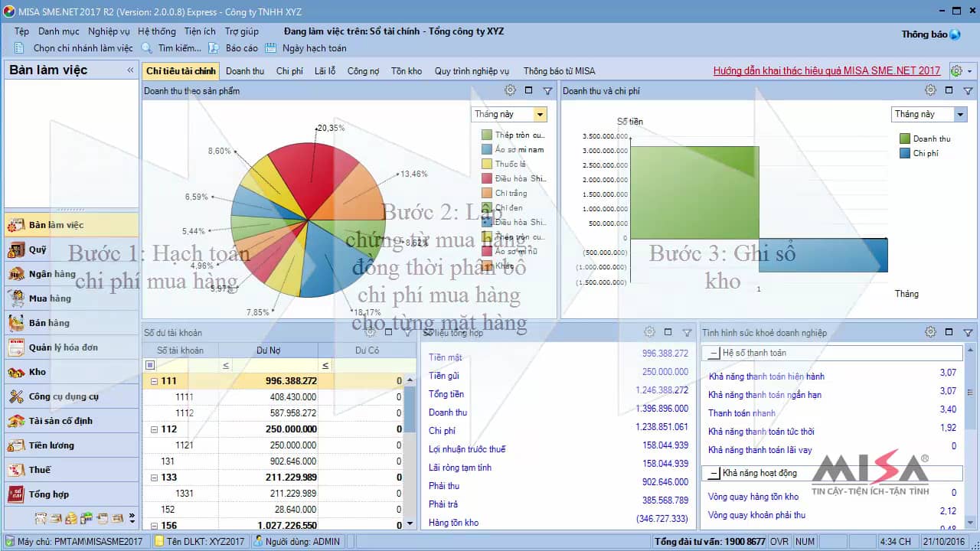
Task: Collapse the Bàn làm việc sidebar chevron
Action: tap(130, 70)
